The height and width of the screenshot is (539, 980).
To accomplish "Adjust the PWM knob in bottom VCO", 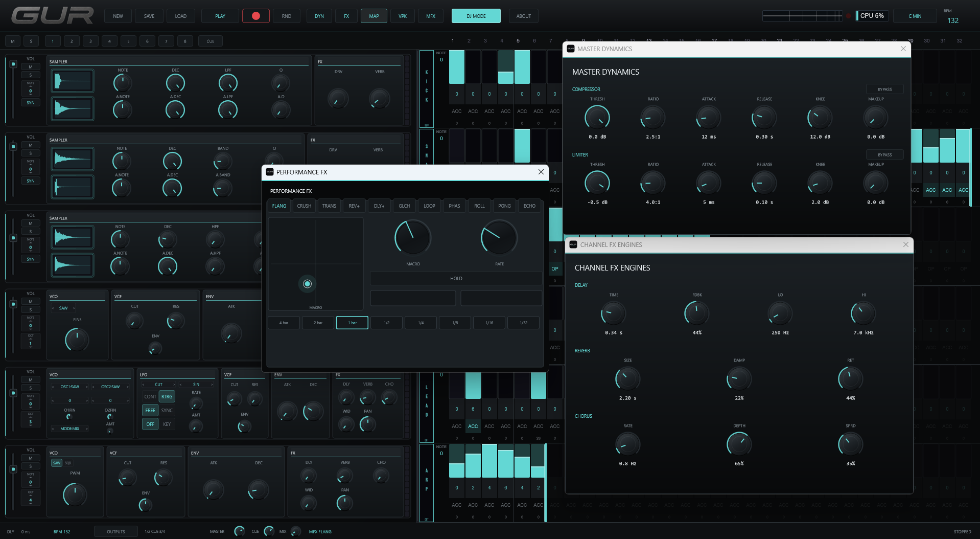I will tap(75, 495).
